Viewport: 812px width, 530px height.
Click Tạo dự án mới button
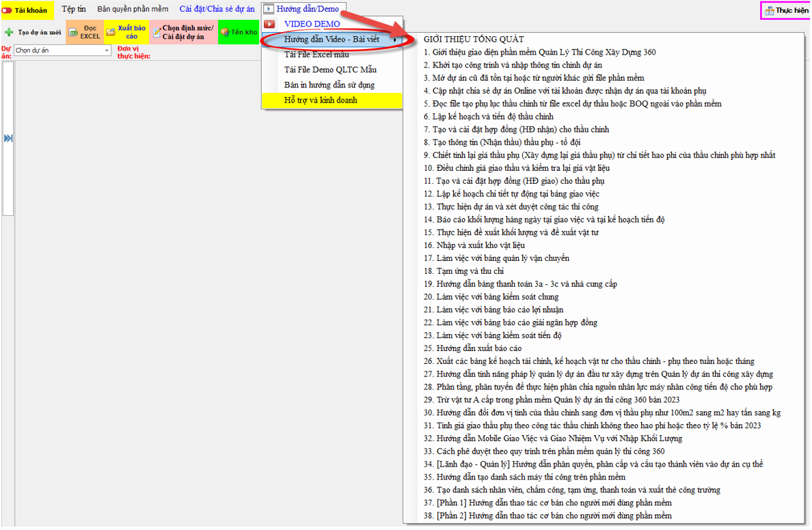pos(33,32)
